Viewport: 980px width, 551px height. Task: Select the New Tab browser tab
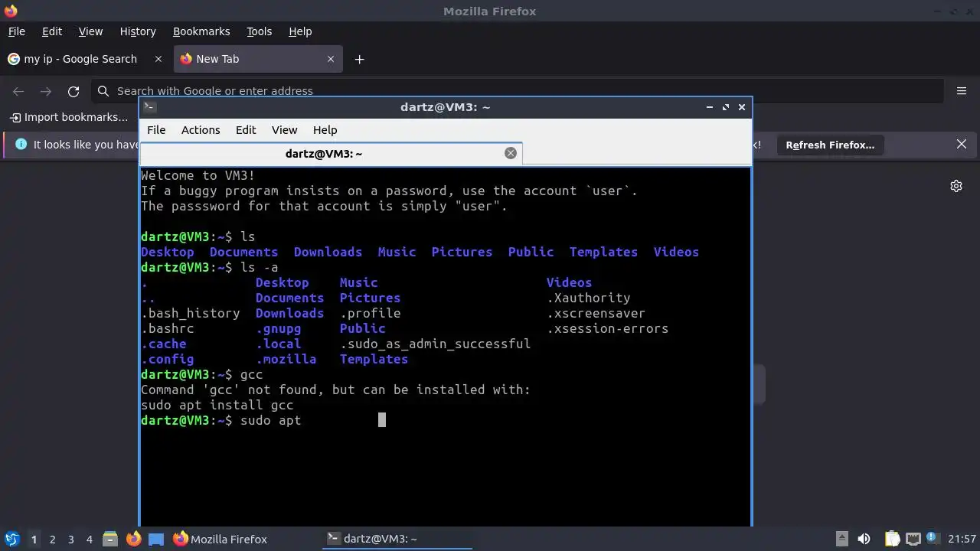(x=258, y=59)
